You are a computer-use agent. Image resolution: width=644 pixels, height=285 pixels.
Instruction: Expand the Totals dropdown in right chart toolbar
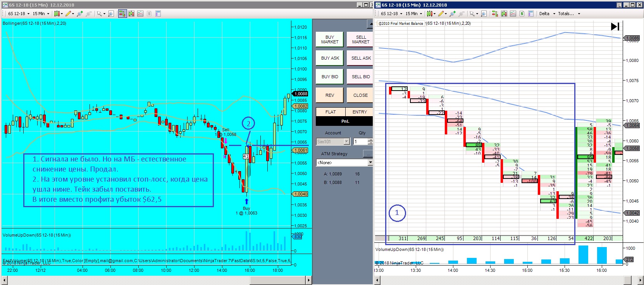pyautogui.click(x=569, y=14)
